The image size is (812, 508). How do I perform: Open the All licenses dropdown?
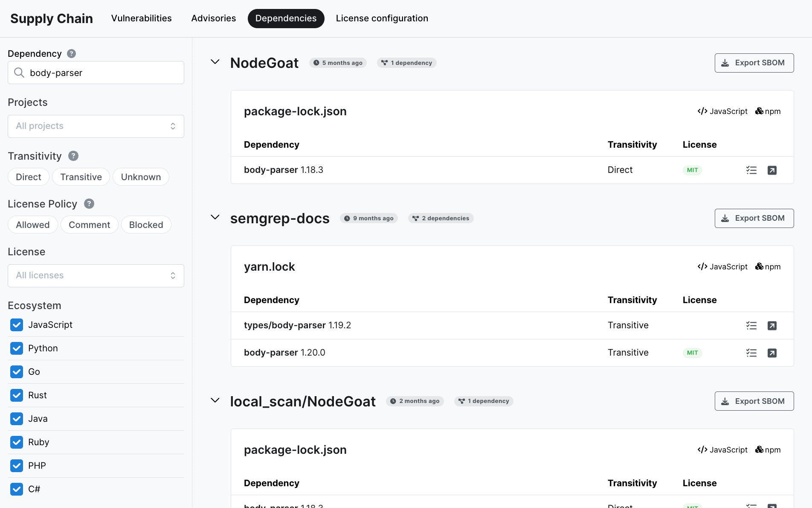[x=96, y=276]
